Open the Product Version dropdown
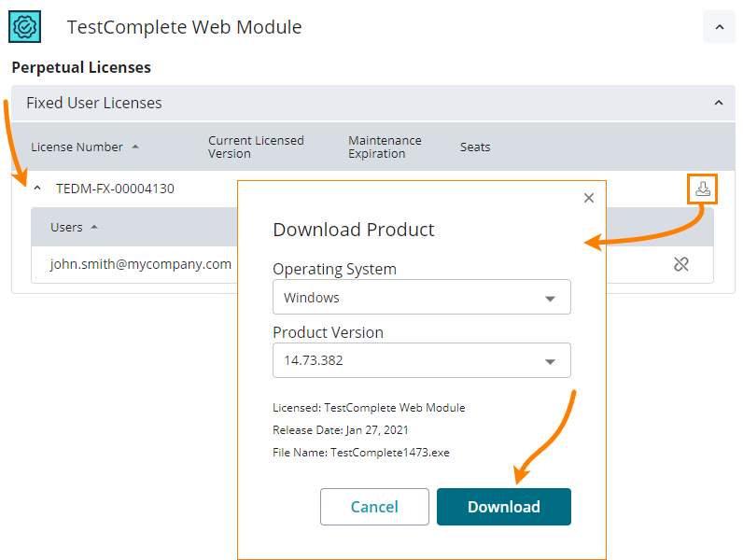The width and height of the screenshot is (743, 560). click(422, 360)
